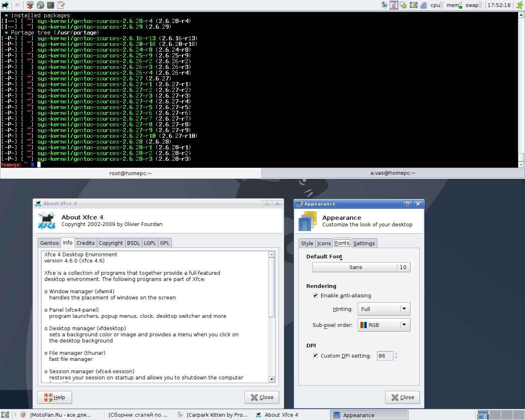Click 'File manager (thunar)' text line
Viewport: 525px width, 420px height.
[x=75, y=353]
